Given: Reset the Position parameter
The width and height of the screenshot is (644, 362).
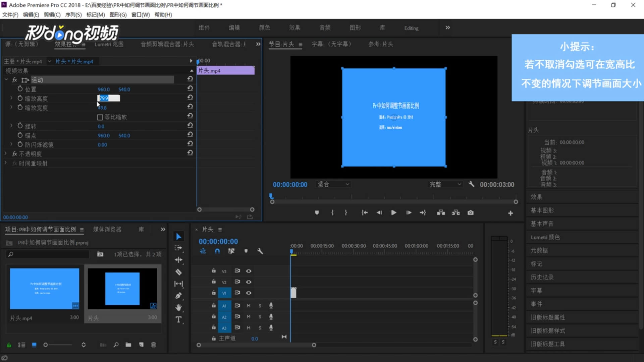Looking at the screenshot, I should point(190,88).
